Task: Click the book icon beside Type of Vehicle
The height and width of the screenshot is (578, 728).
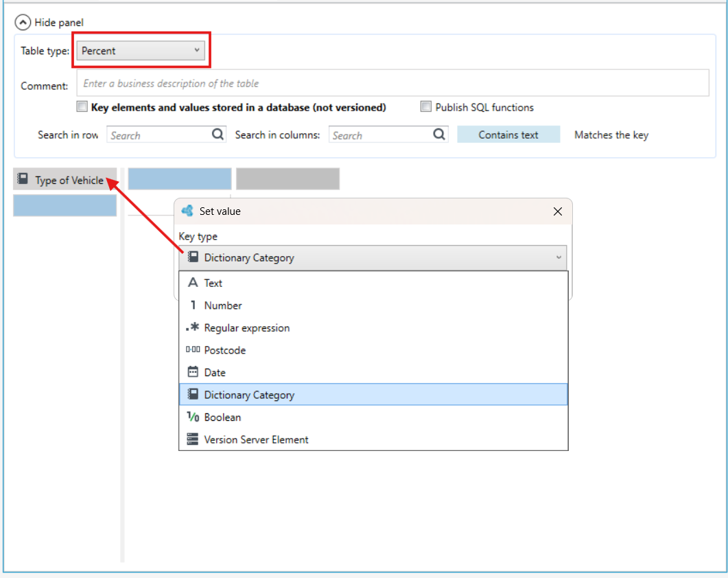Action: pyautogui.click(x=23, y=179)
